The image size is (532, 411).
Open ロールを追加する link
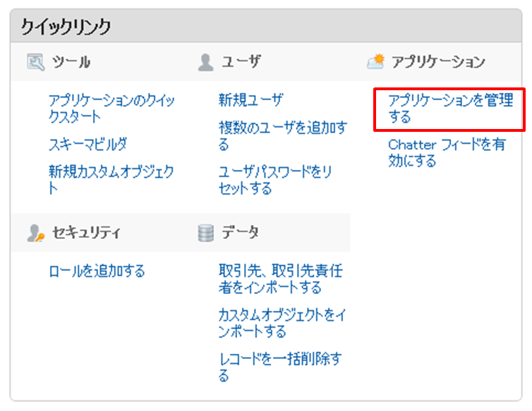pos(97,271)
